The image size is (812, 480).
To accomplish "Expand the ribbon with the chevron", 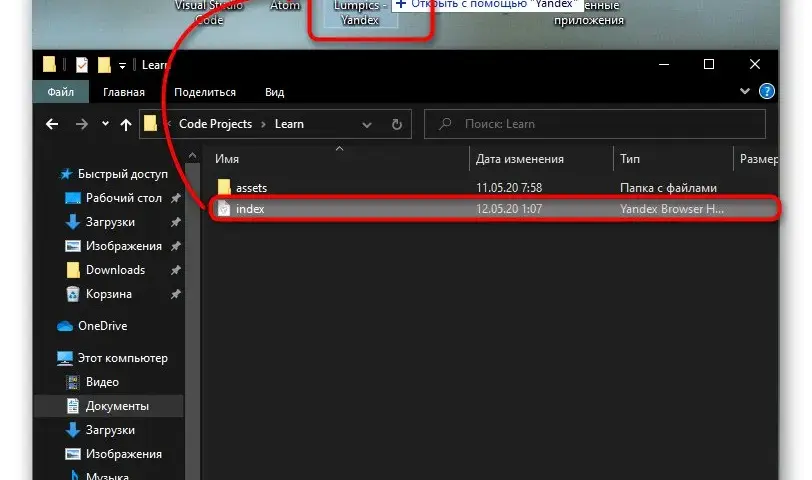I will click(x=745, y=91).
